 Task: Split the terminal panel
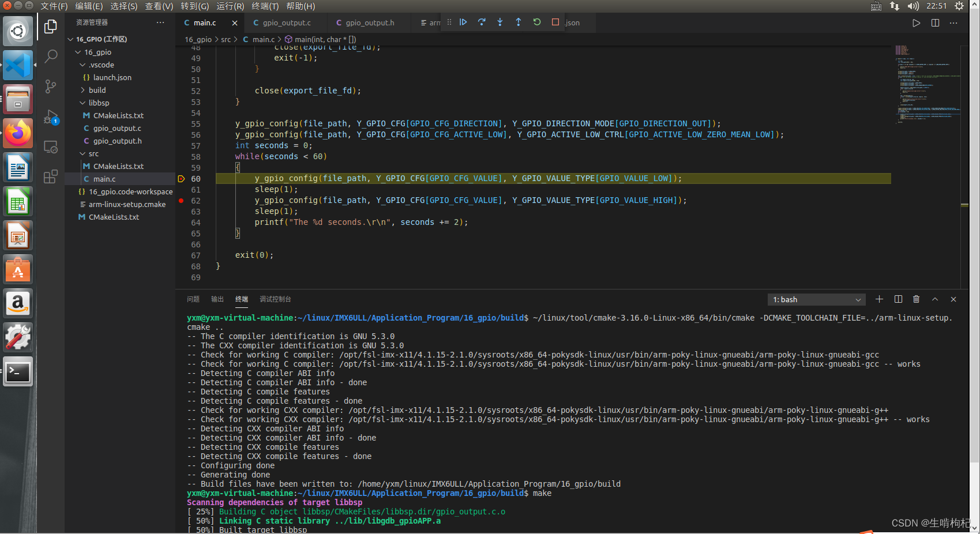tap(898, 299)
